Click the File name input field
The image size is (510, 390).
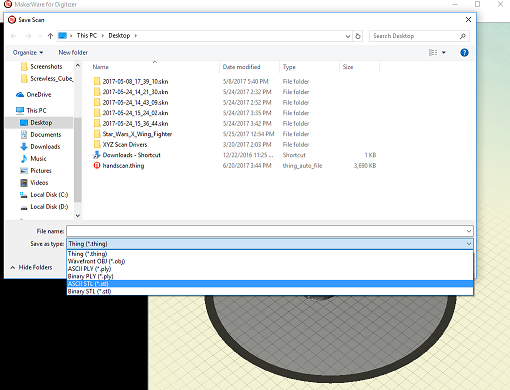[266, 231]
